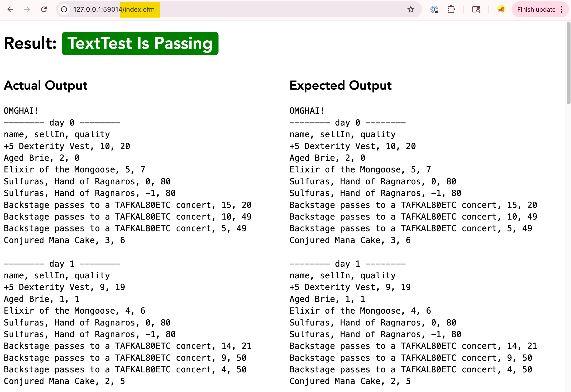
Task: Click the Result: label text
Action: pyautogui.click(x=29, y=44)
